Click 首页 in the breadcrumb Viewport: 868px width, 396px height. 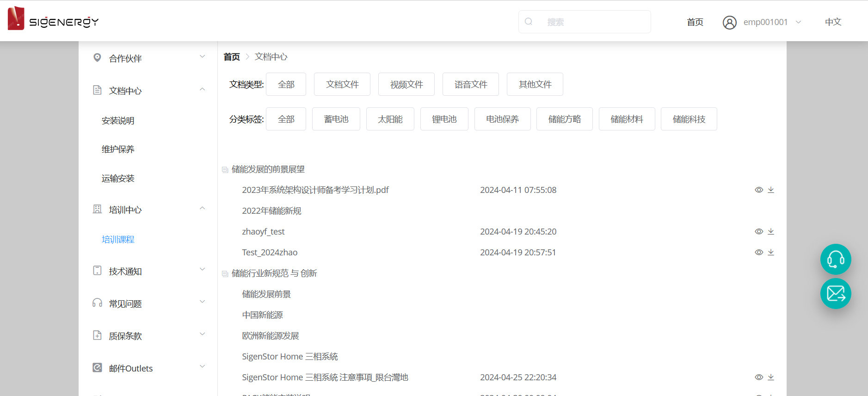(232, 56)
